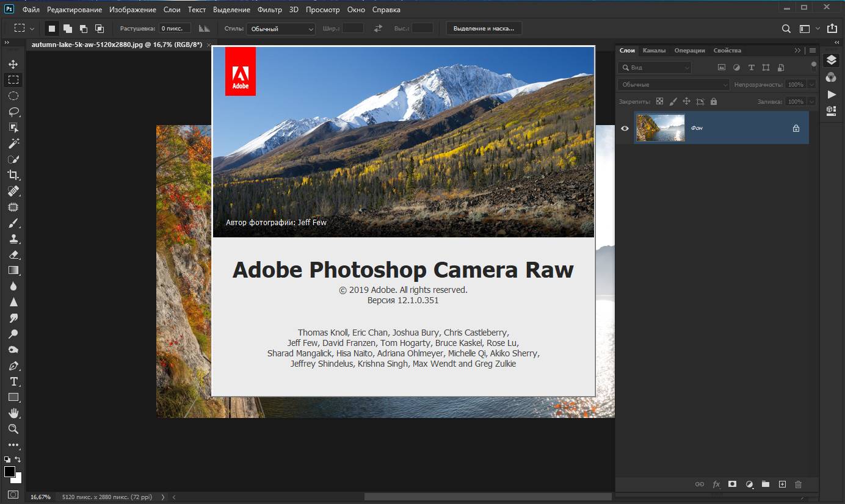Click the background color swatch
This screenshot has height=504, width=845.
18,479
